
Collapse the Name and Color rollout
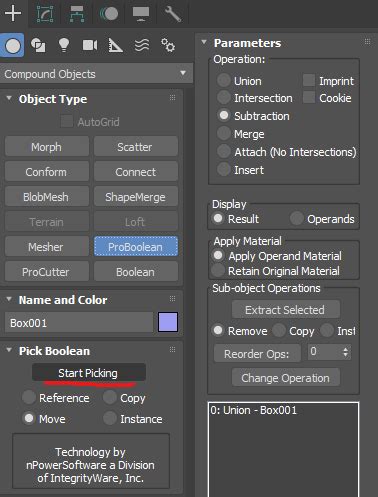point(9,299)
